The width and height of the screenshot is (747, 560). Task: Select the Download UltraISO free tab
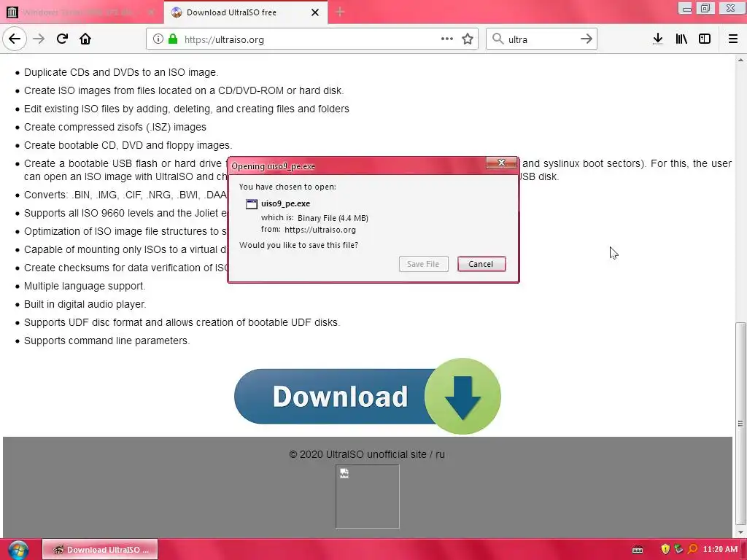click(246, 12)
